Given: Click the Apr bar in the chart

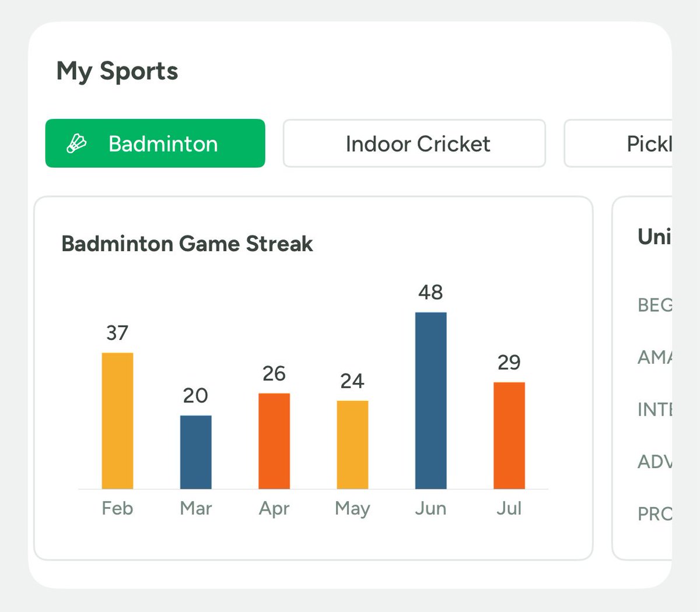Looking at the screenshot, I should coord(274,441).
